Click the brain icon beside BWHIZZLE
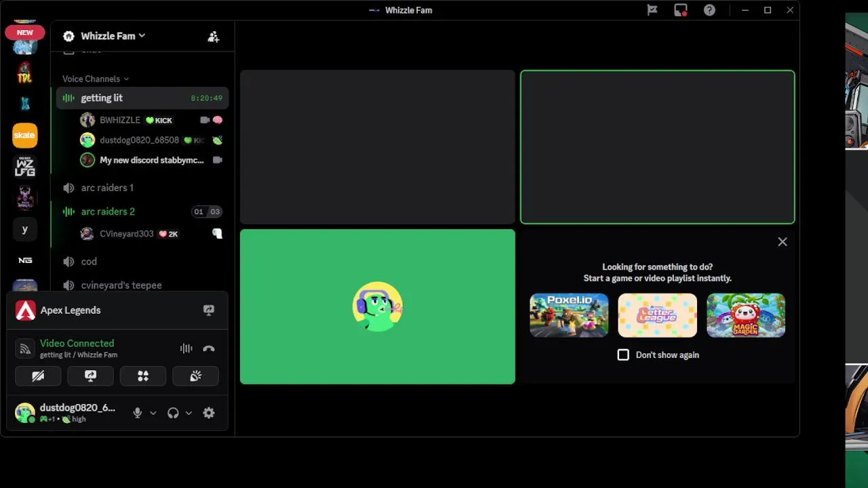Viewport: 868px width, 488px height. pyautogui.click(x=218, y=120)
